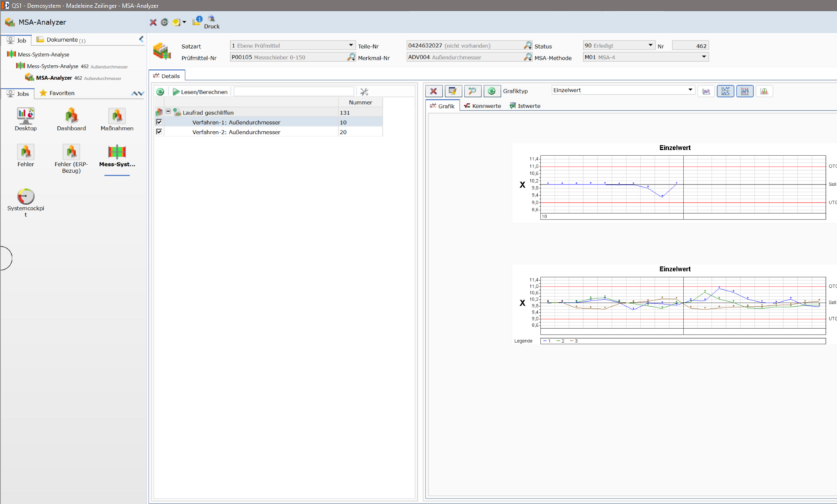Image resolution: width=837 pixels, height=504 pixels.
Task: Toggle the third highlighted chart-mode button
Action: click(744, 91)
